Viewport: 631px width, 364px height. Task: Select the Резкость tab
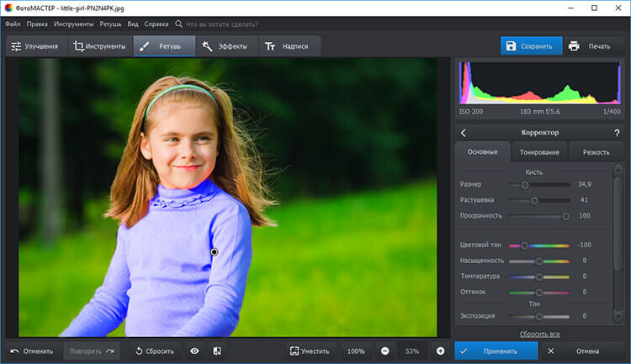[597, 152]
